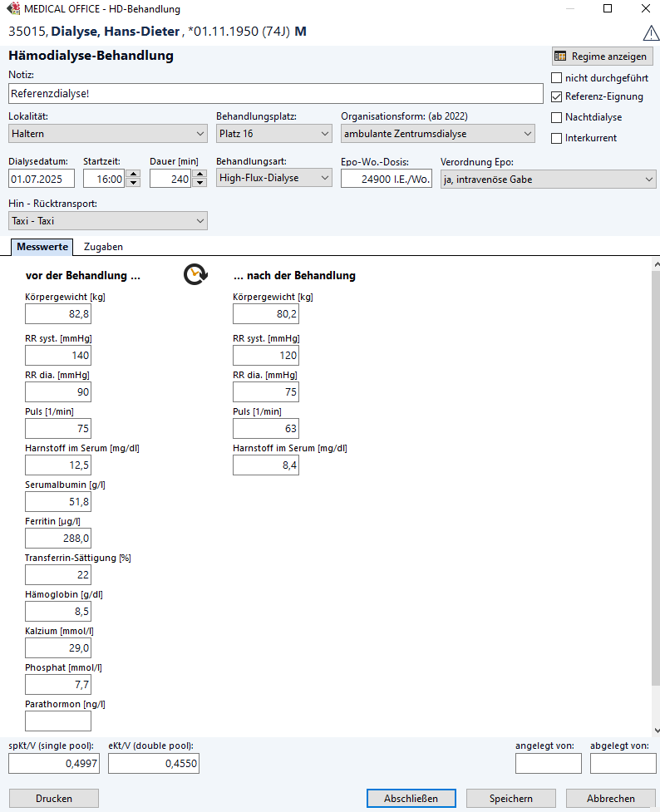Image resolution: width=660 pixels, height=812 pixels.
Task: Decrease Startzeit with the down arrow
Action: tap(133, 183)
